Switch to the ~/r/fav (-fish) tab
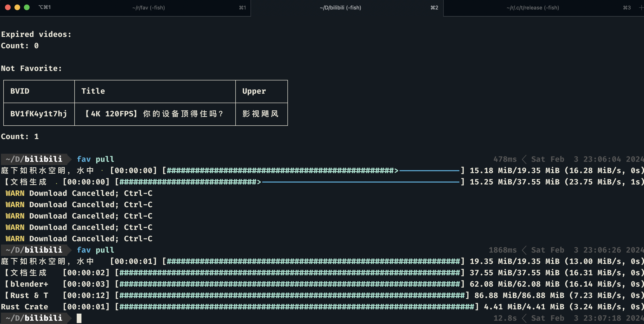Viewport: 644px width, 324px height. [148, 8]
